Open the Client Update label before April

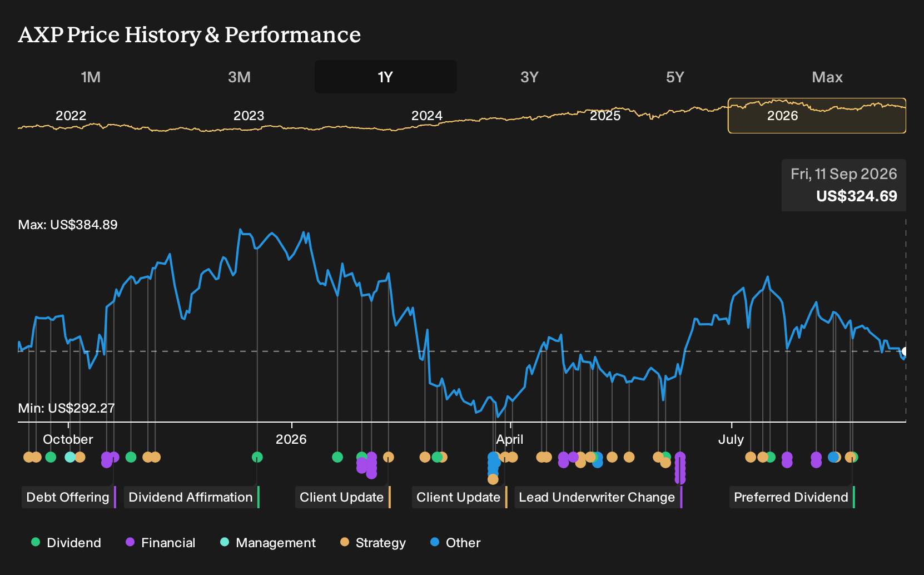point(343,497)
